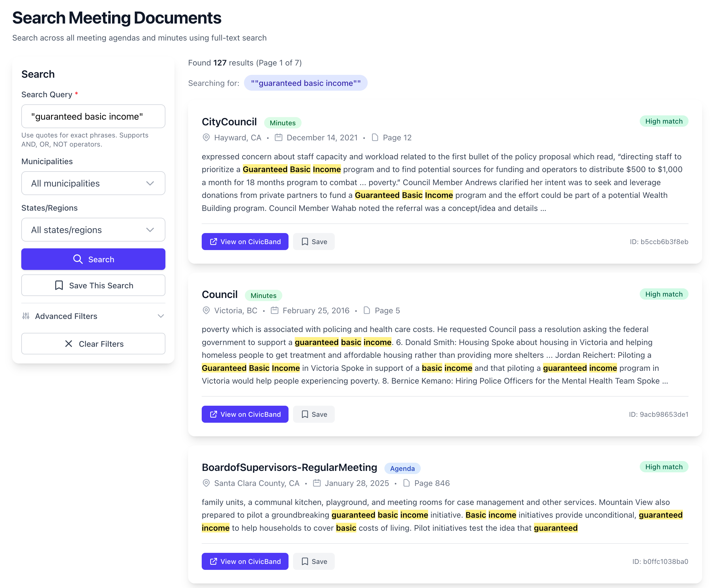
Task: Click page icon next to Page 846
Action: pyautogui.click(x=407, y=483)
